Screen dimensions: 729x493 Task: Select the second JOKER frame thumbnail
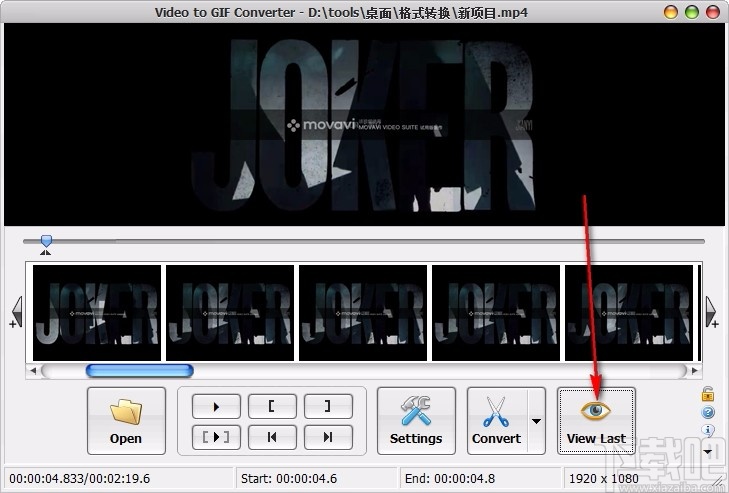coord(230,313)
